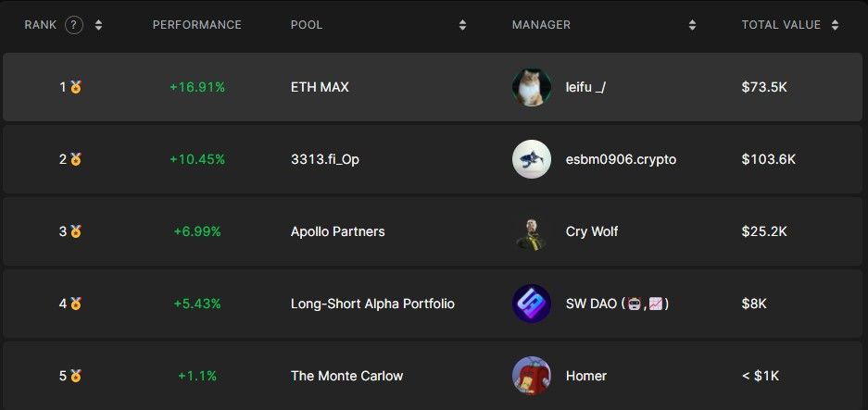Click the rank help question mark icon
This screenshot has height=410, width=868.
point(74,25)
